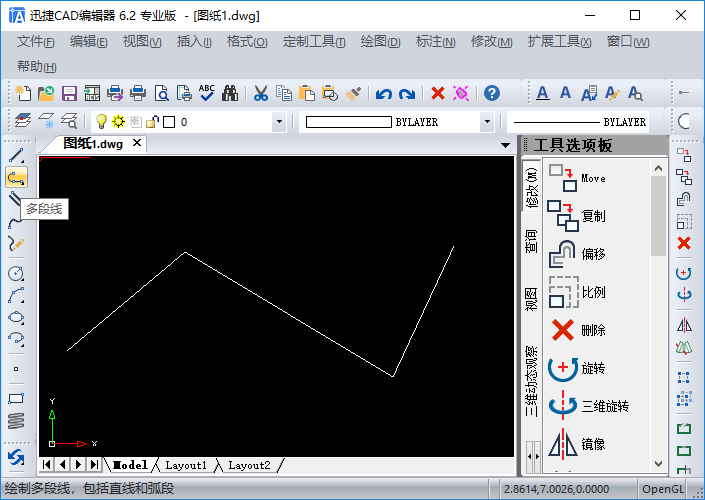The height and width of the screenshot is (500, 705).
Task: Open the 绘图 menu
Action: tap(380, 42)
